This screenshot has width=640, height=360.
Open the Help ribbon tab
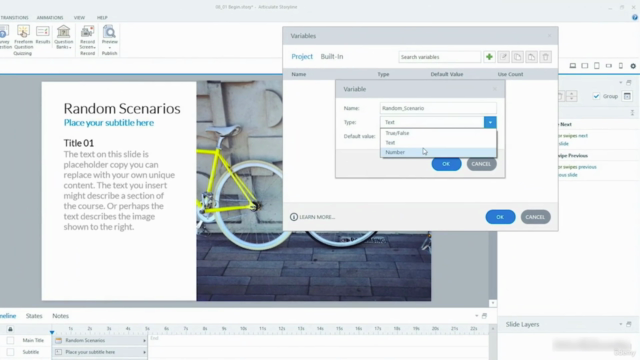click(x=102, y=18)
